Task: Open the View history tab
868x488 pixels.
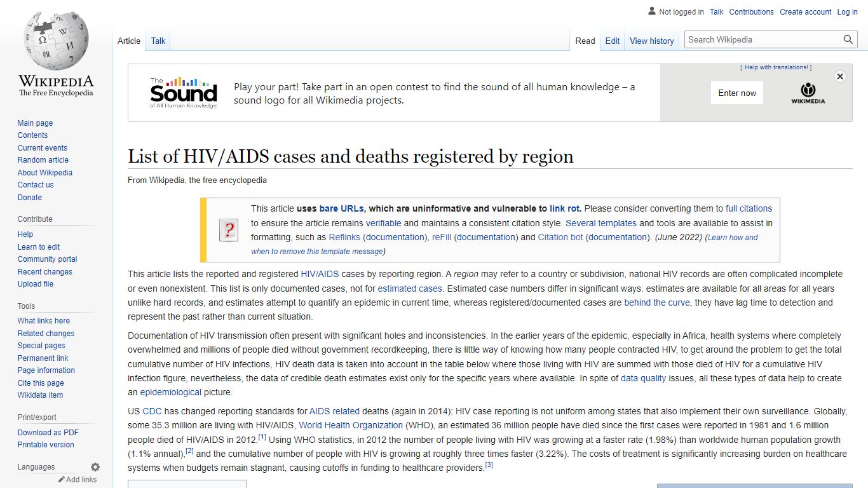Action: (x=651, y=41)
